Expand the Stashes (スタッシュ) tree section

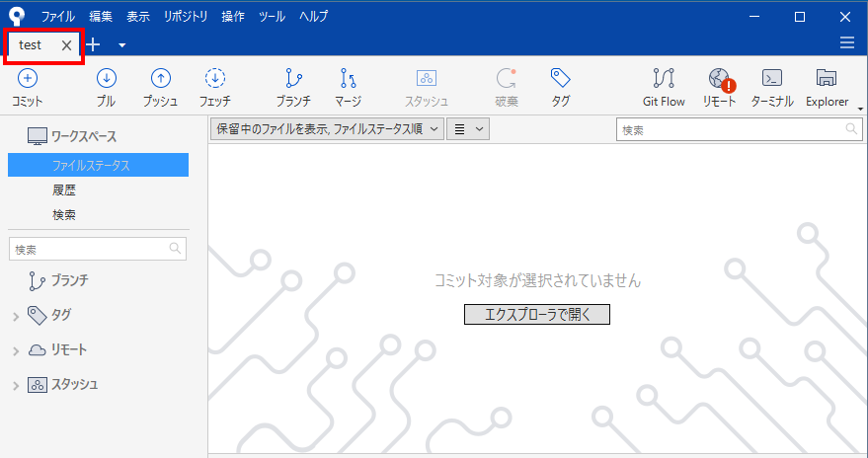(16, 386)
